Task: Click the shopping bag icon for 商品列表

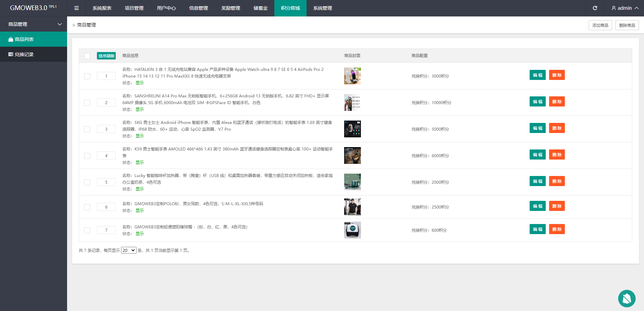Action: pyautogui.click(x=11, y=39)
